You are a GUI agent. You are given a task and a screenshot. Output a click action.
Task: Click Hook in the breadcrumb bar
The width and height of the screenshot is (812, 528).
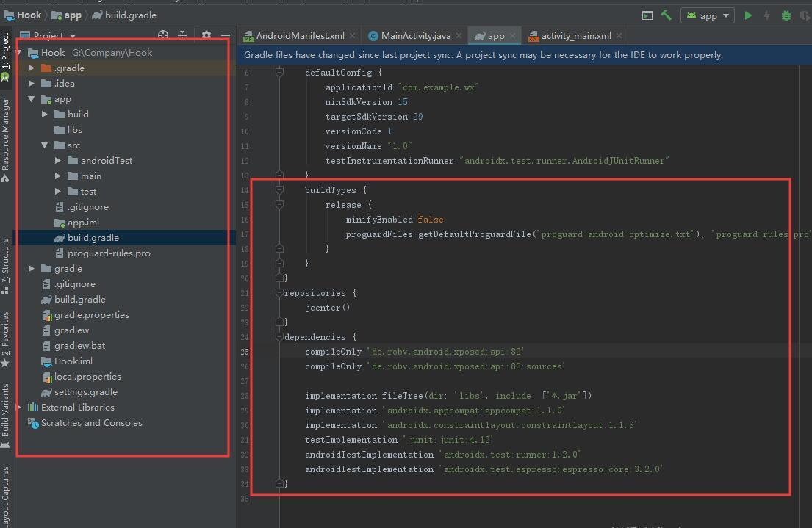coord(23,15)
